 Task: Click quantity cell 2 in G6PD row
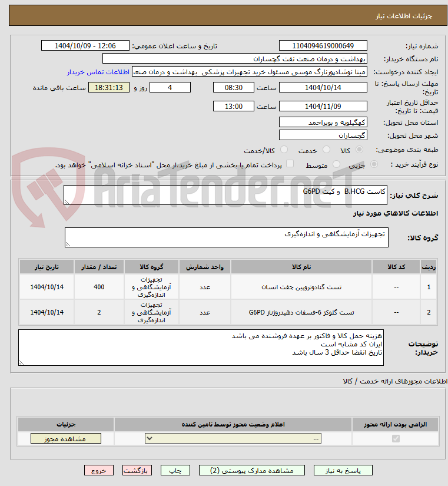point(99,312)
